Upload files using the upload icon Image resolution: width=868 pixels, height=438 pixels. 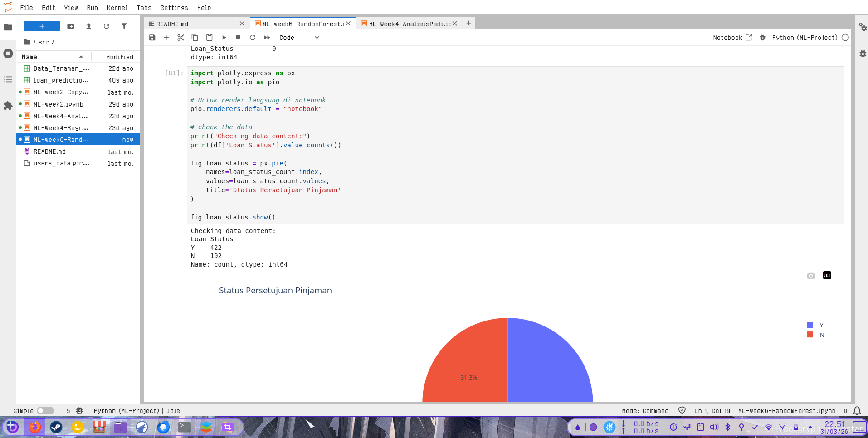pyautogui.click(x=88, y=26)
